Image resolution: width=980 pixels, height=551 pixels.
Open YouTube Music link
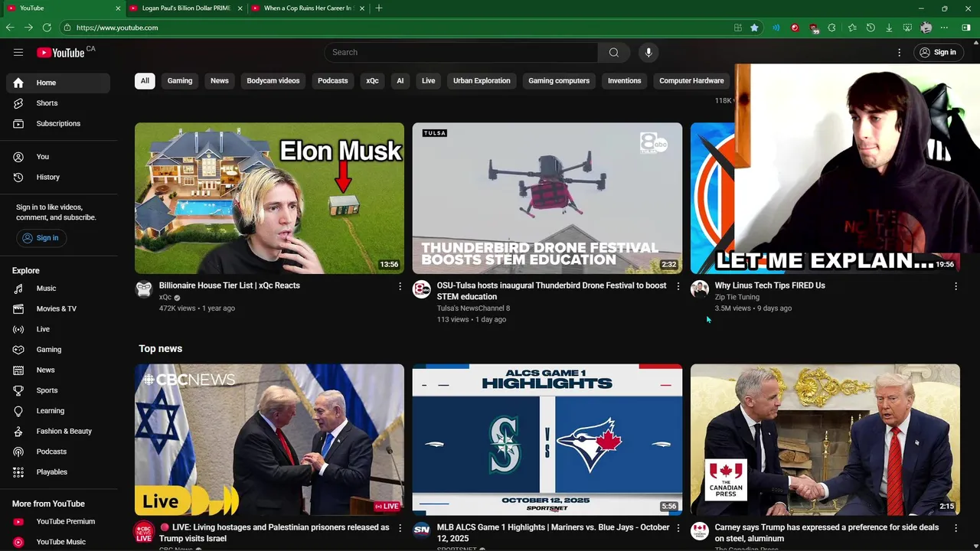(x=58, y=542)
